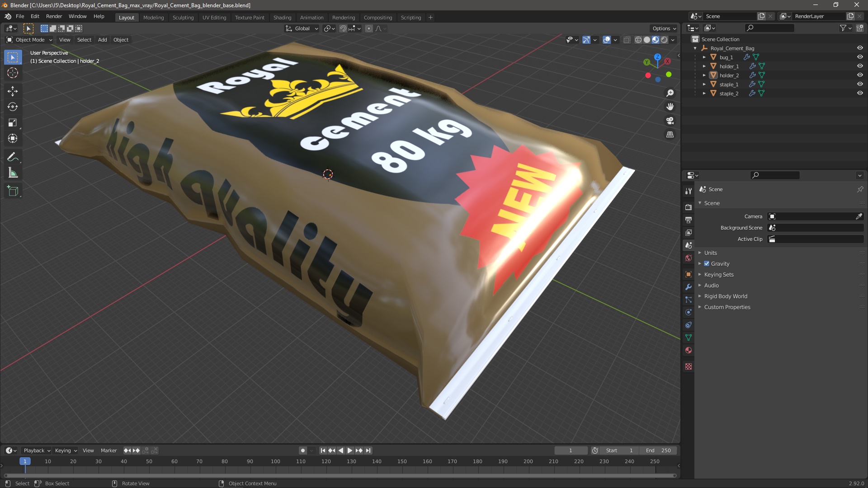This screenshot has height=488, width=868.
Task: Toggle auto keying record button
Action: pos(303,450)
